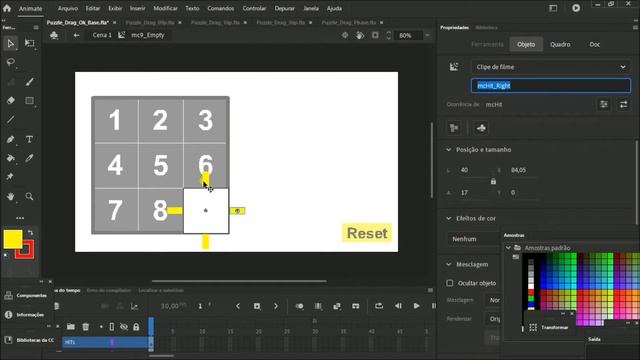Open the Transformar panel icon

(x=533, y=327)
